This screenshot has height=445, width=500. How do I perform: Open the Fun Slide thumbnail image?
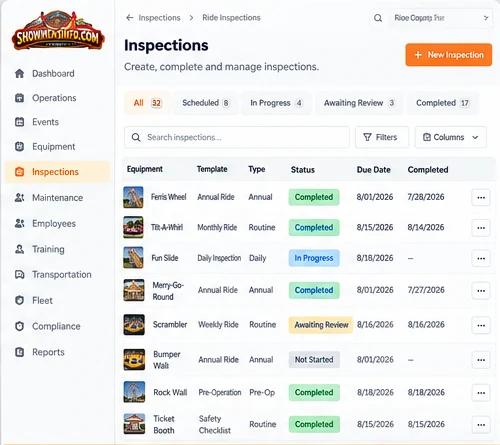[133, 257]
